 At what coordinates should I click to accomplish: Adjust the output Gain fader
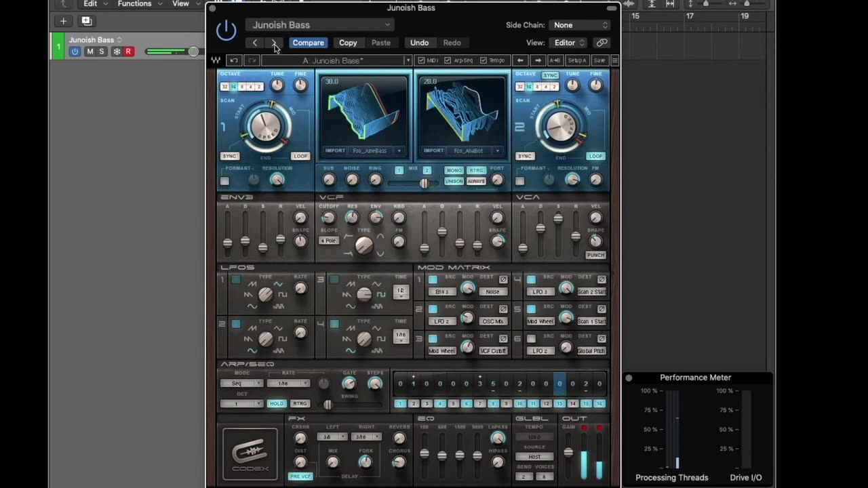coord(568,452)
